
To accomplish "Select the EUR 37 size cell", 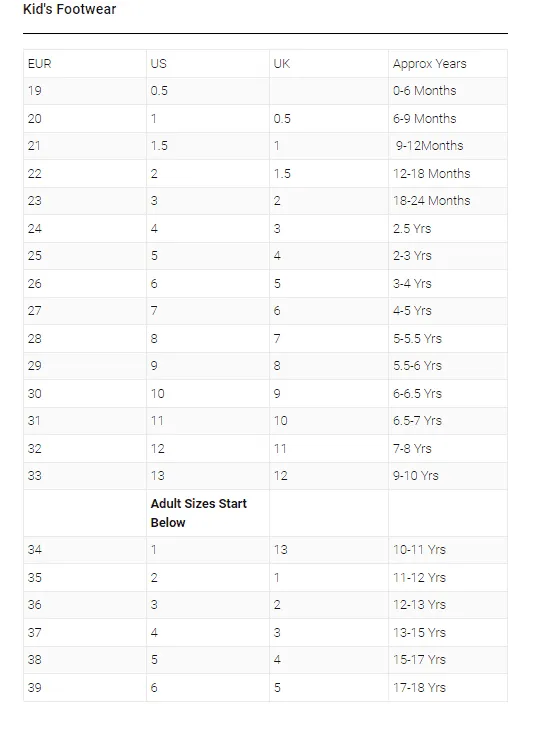I will pos(85,632).
